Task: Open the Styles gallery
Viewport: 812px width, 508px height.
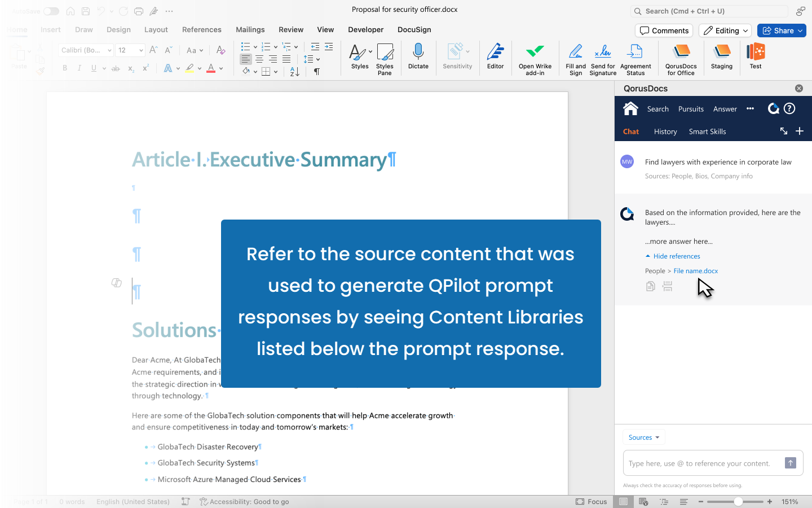Action: tap(360, 57)
